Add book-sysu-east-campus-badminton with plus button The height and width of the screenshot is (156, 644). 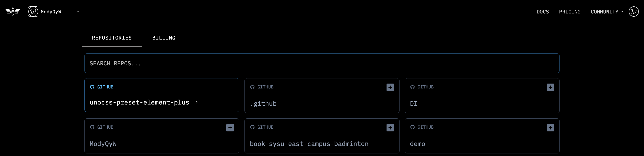(390, 127)
